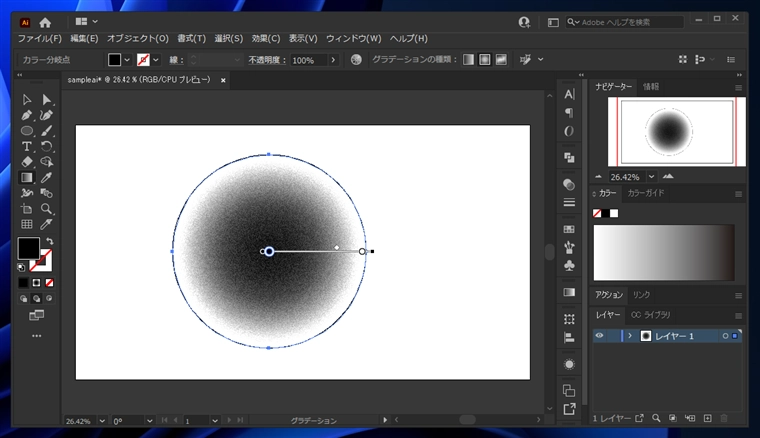Switch to リンク panel tab
This screenshot has height=438, width=760.
pyautogui.click(x=641, y=295)
